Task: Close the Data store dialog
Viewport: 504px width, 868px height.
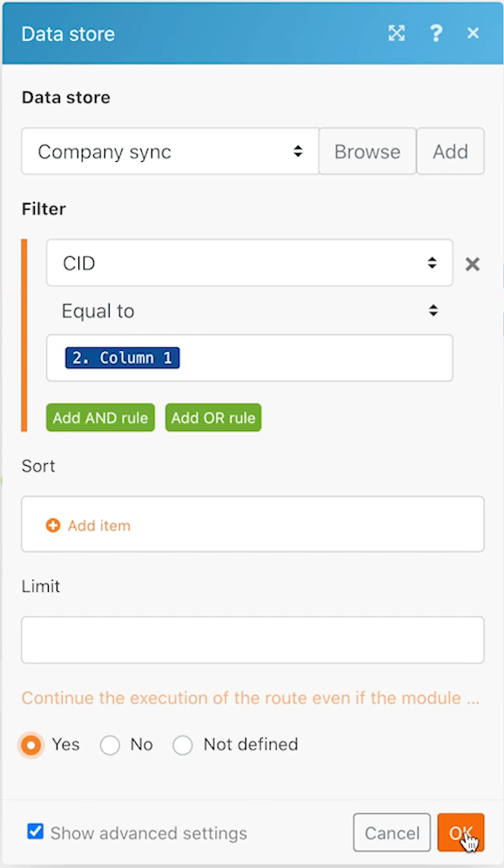Action: [473, 33]
